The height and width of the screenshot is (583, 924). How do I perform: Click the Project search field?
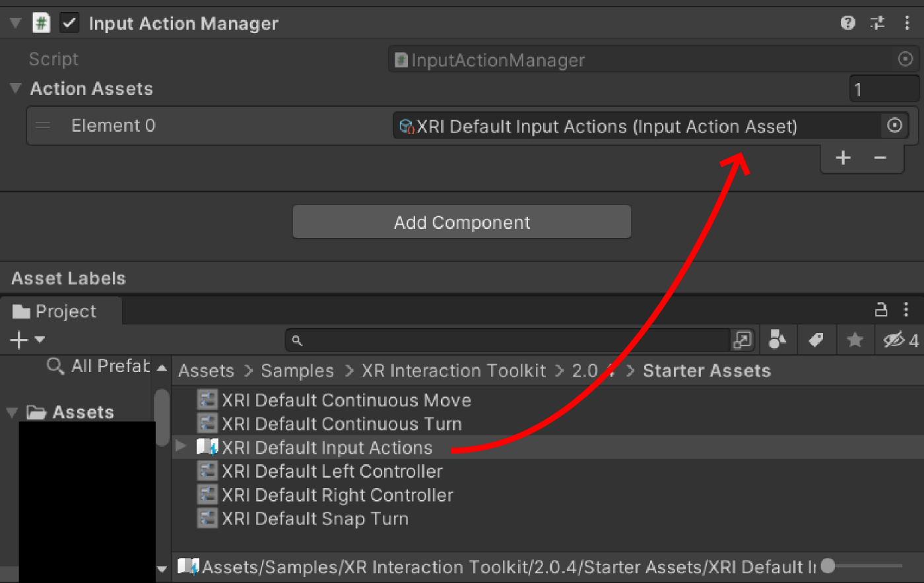tap(508, 340)
